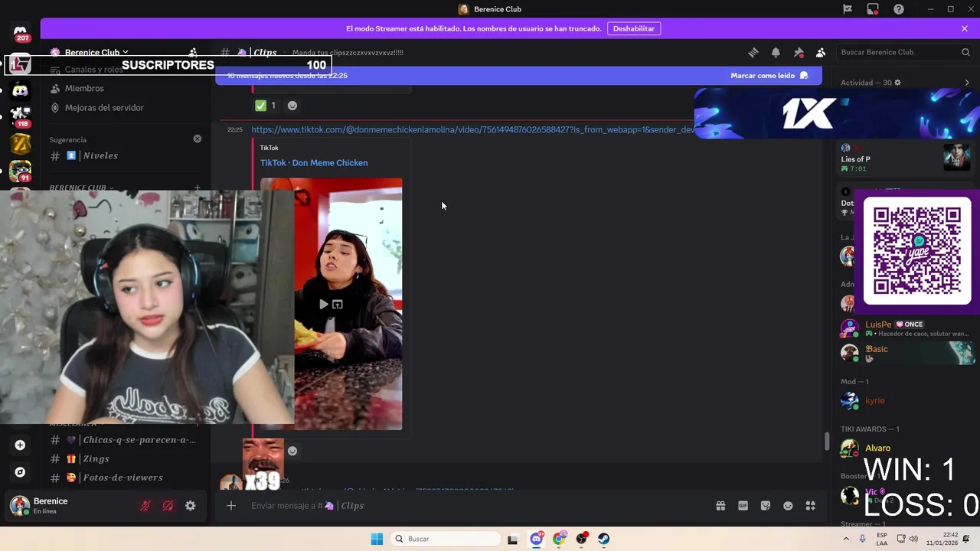Open member Basic in member list
The height and width of the screenshot is (551, 980).
pyautogui.click(x=905, y=353)
